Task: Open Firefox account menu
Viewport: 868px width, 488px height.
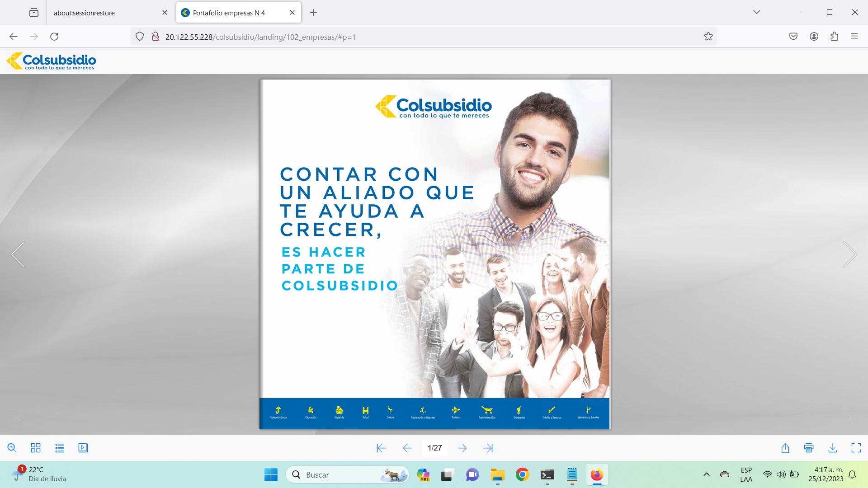Action: (814, 37)
